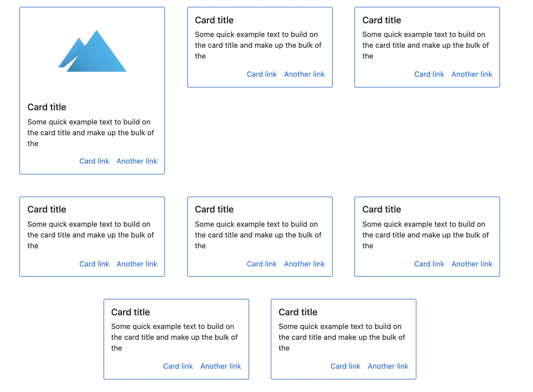Open 'Card link' in bottom-row right card
Screen dimensions: 533x392
(x=345, y=366)
